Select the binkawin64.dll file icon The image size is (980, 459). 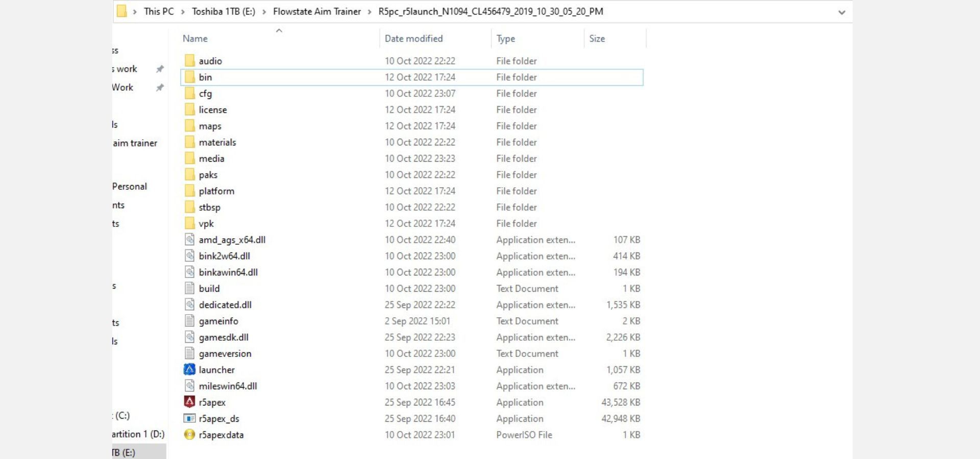189,272
